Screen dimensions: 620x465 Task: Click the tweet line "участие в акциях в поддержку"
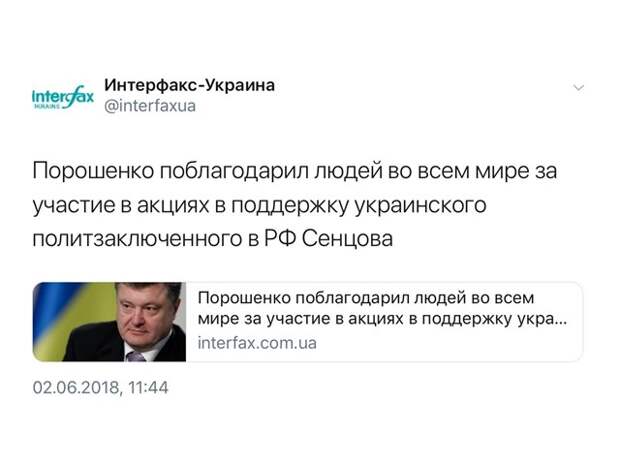point(259,205)
